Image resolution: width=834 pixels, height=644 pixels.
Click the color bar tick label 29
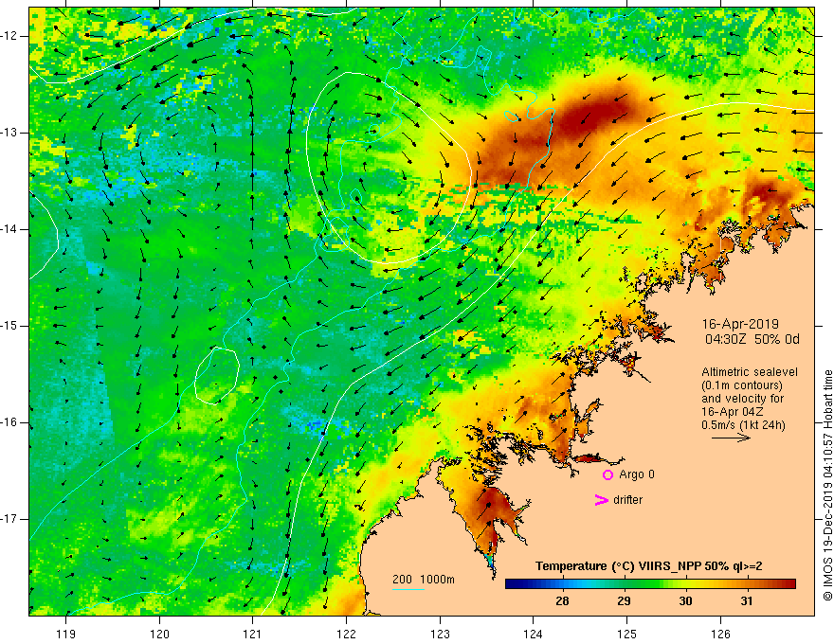624,601
